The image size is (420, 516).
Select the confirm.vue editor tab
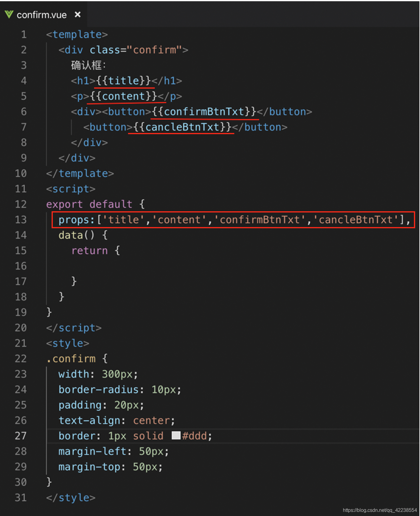43,15
